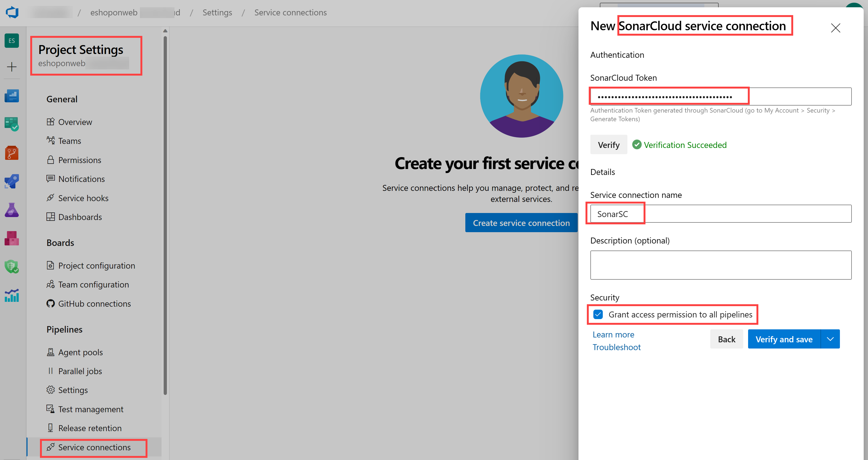Viewport: 868px width, 460px height.
Task: Select Parallel jobs entry
Action: tap(80, 371)
